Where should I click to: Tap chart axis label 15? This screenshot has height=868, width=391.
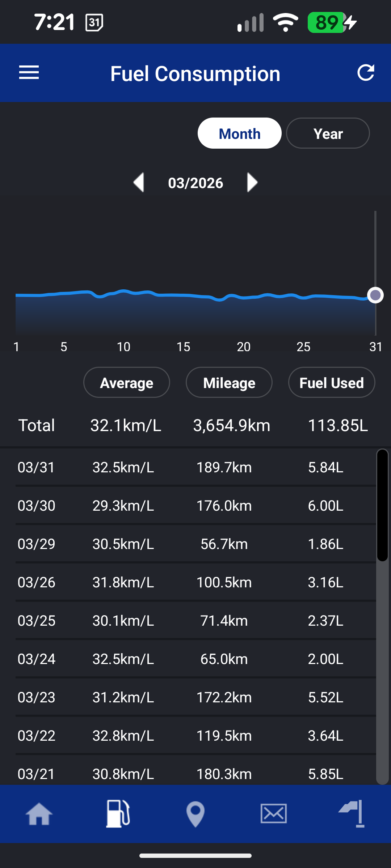point(183,347)
